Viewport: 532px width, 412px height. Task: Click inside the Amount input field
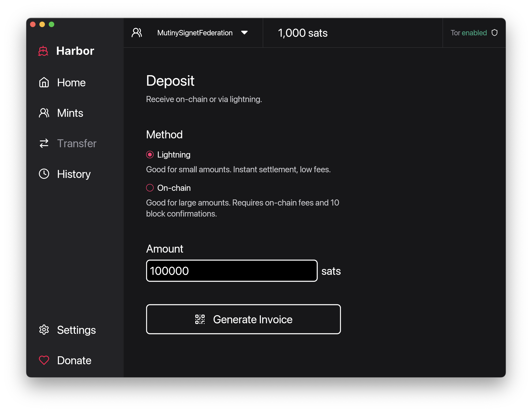232,271
